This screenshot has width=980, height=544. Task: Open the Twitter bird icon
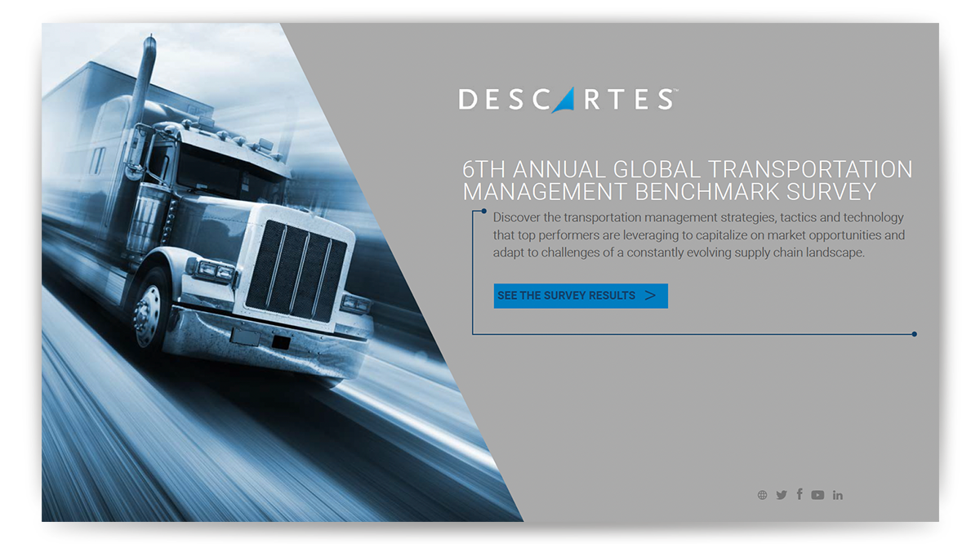tap(782, 495)
